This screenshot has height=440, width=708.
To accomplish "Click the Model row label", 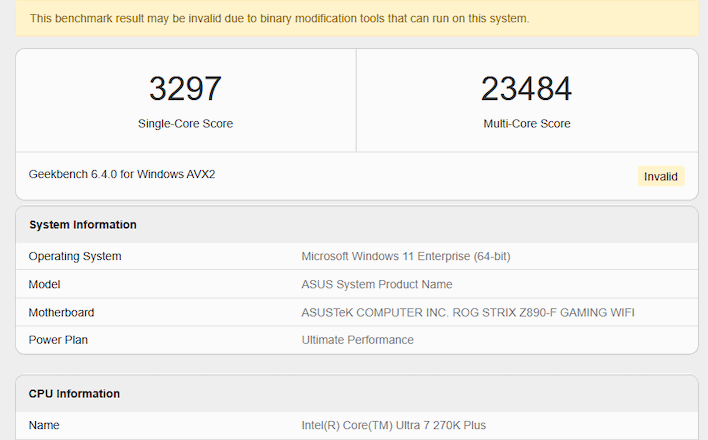I will coord(44,284).
